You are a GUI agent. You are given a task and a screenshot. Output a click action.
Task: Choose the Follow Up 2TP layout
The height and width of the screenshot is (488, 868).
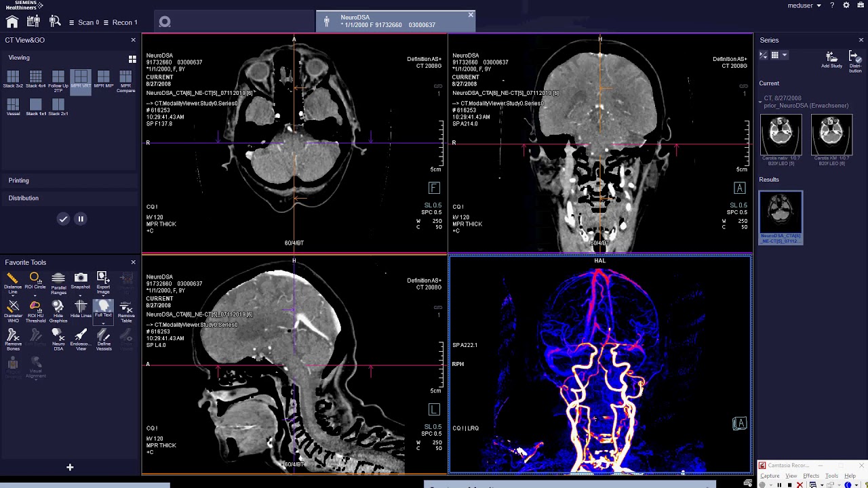[x=58, y=81]
